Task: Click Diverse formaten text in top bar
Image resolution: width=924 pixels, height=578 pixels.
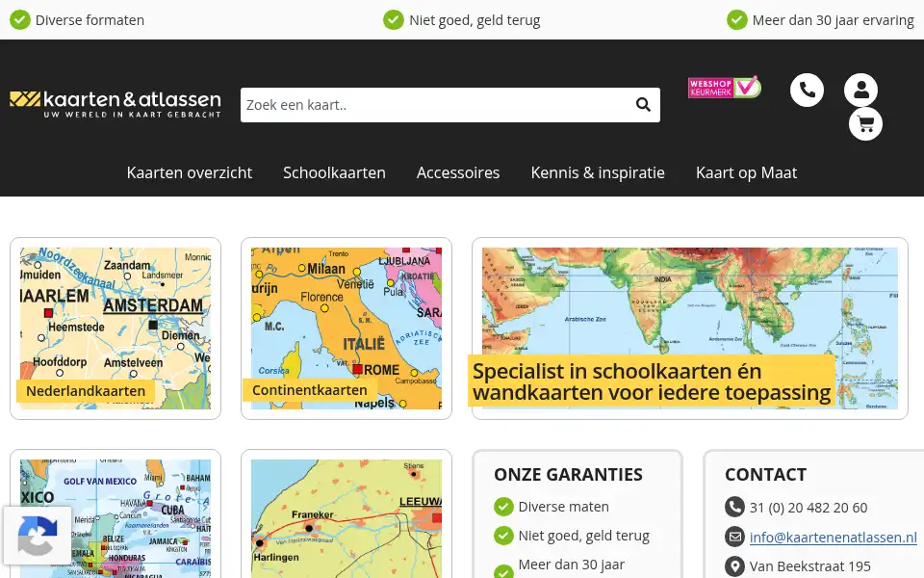Action: [x=90, y=20]
